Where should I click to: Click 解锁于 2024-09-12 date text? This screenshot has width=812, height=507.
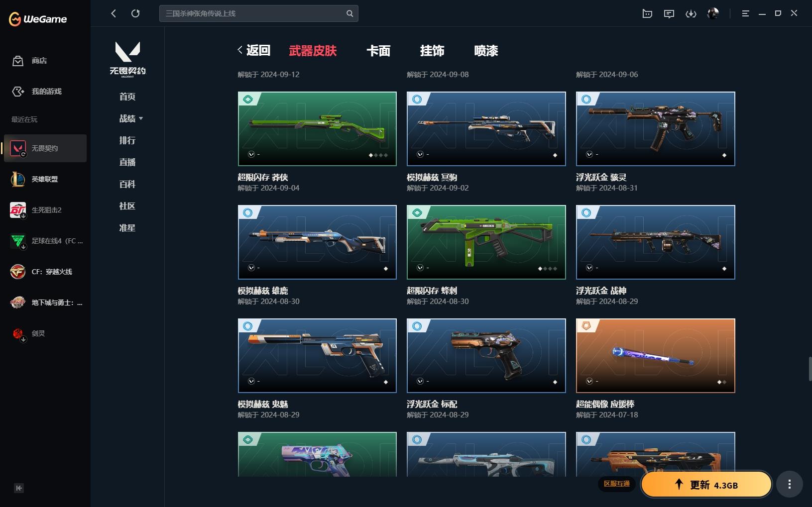click(268, 75)
